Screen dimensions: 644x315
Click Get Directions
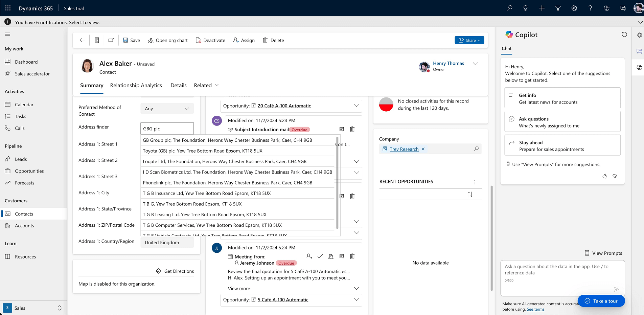point(175,271)
